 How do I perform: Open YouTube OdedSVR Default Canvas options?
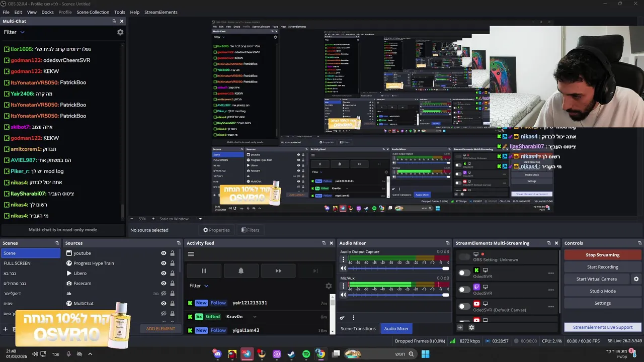tap(551, 306)
